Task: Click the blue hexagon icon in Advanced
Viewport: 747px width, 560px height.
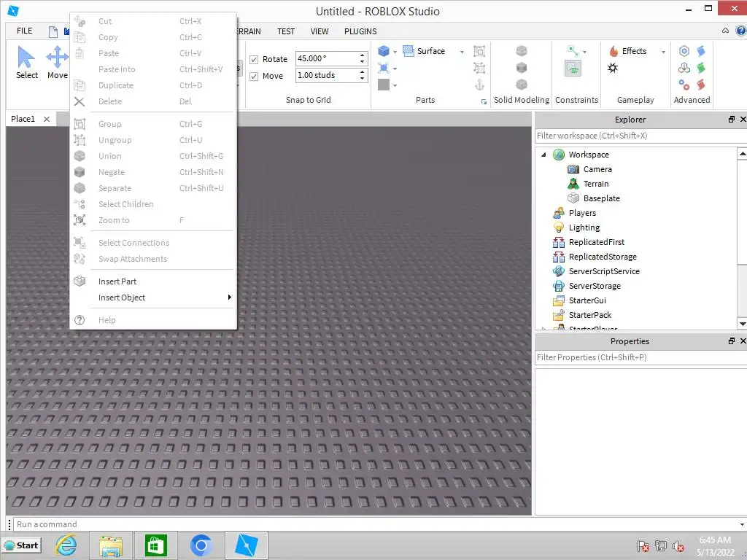Action: click(x=684, y=51)
